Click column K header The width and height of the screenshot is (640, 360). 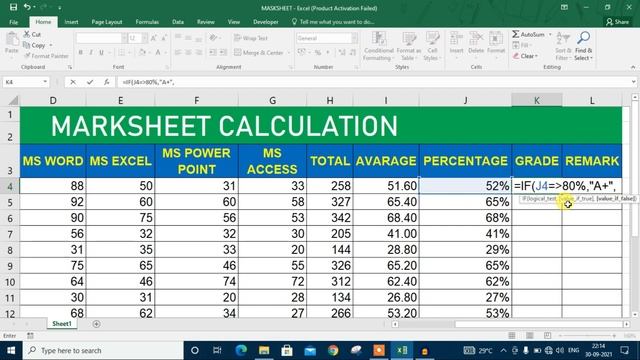tap(537, 100)
